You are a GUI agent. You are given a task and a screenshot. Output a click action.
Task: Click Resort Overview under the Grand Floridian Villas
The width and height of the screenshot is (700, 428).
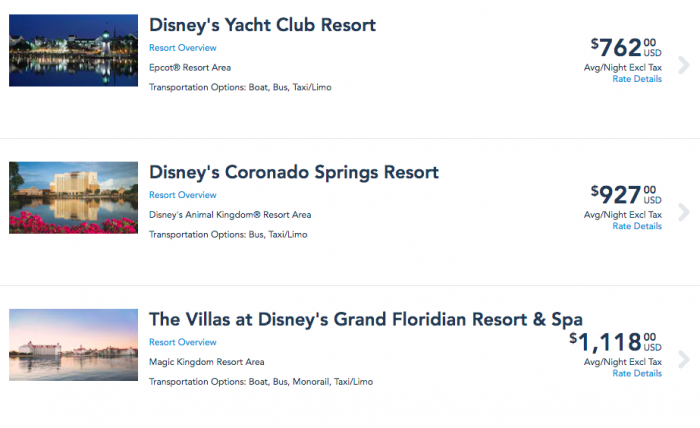(x=182, y=342)
